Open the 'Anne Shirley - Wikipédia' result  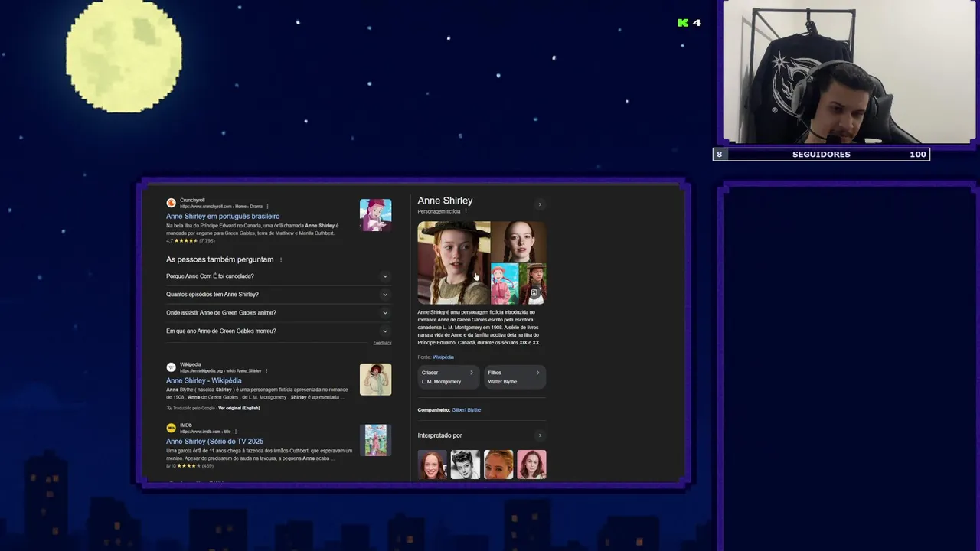pyautogui.click(x=204, y=380)
